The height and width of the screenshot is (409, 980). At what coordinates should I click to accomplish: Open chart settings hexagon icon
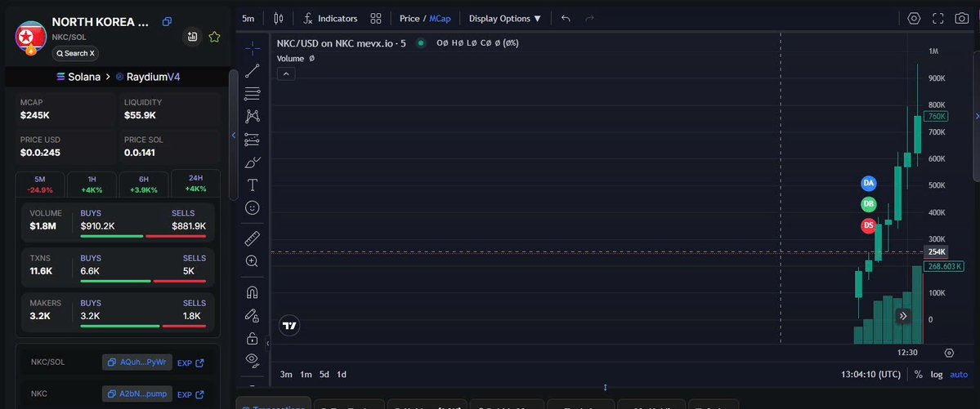[914, 18]
